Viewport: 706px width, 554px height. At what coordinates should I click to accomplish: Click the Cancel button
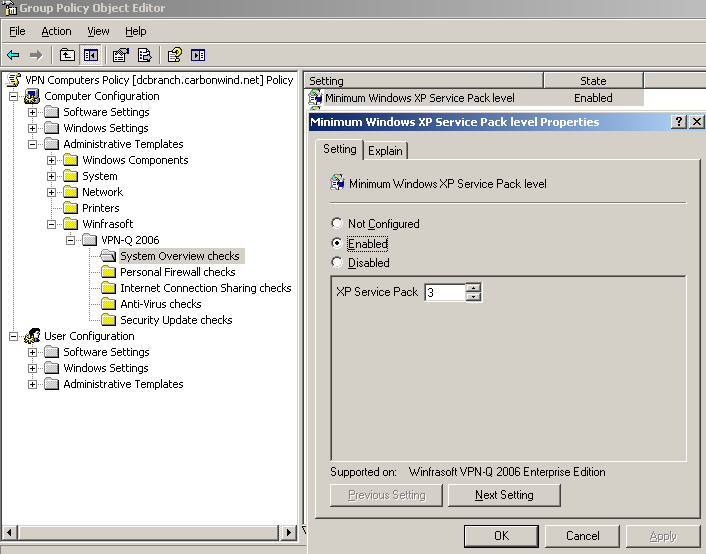(x=582, y=536)
